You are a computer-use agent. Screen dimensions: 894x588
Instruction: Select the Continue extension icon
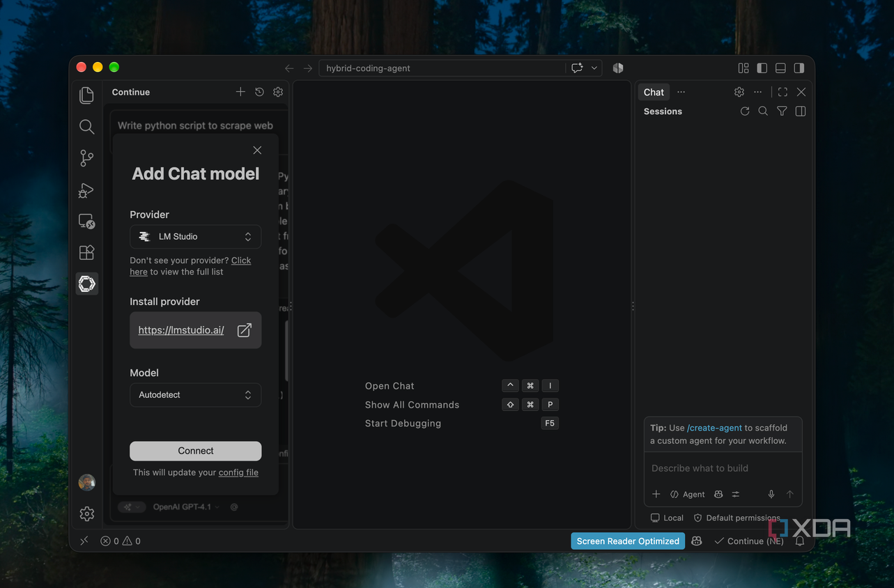[86, 284]
